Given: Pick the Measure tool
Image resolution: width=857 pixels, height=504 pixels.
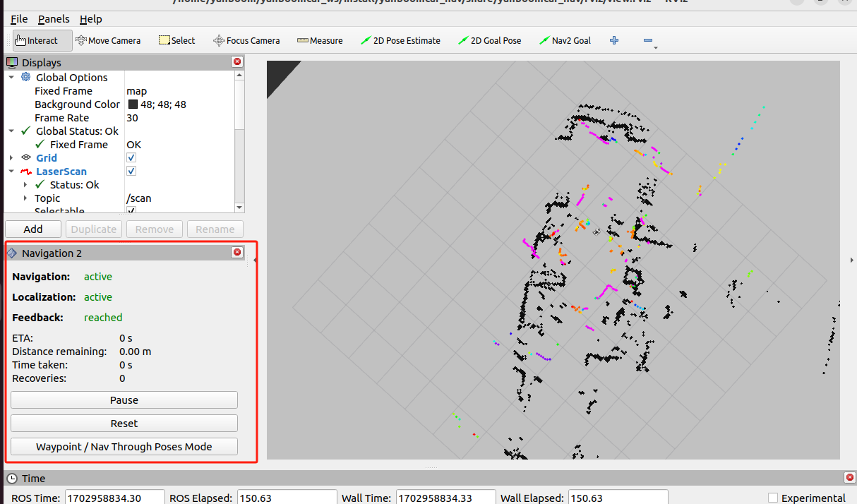Looking at the screenshot, I should click(320, 40).
